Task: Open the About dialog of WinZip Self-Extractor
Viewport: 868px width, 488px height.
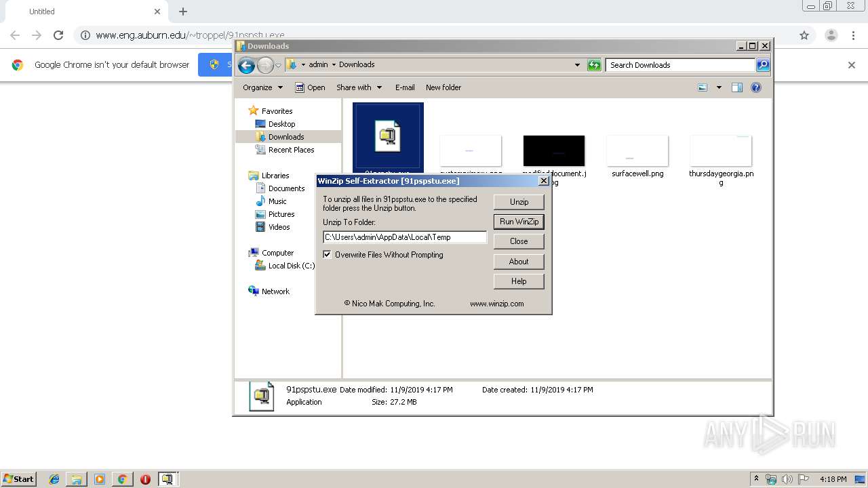Action: (519, 262)
